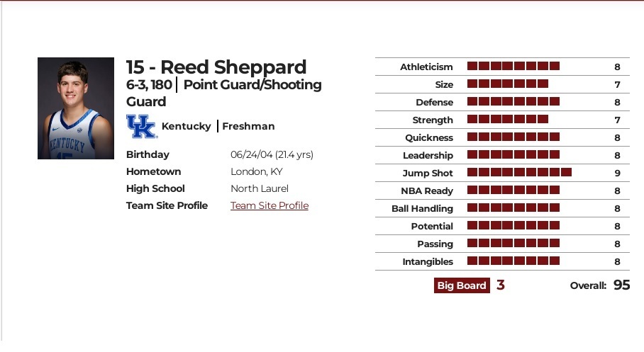Image resolution: width=644 pixels, height=352 pixels.
Task: Click the NBA Ready rating label
Action: [x=428, y=191]
